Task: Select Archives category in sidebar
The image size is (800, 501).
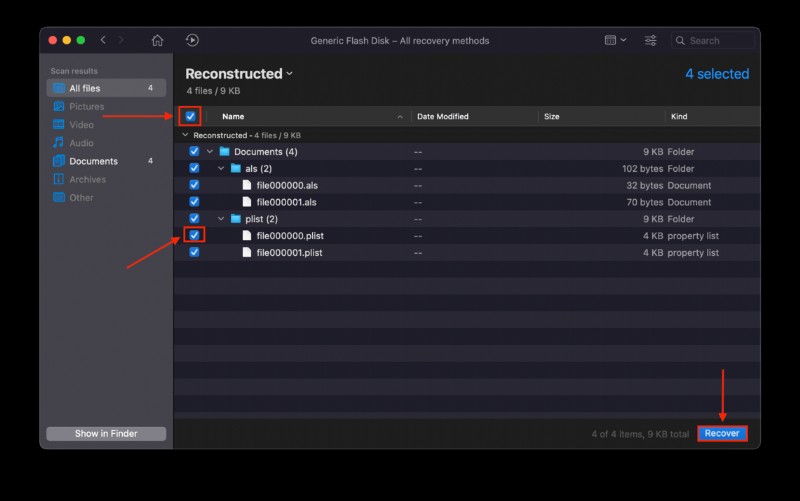Action: (87, 179)
